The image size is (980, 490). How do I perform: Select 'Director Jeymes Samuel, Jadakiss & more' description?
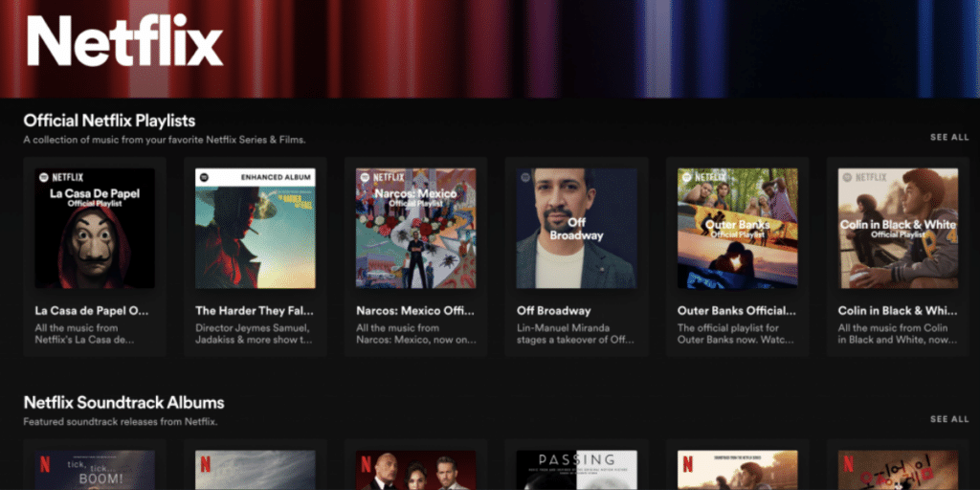point(254,334)
